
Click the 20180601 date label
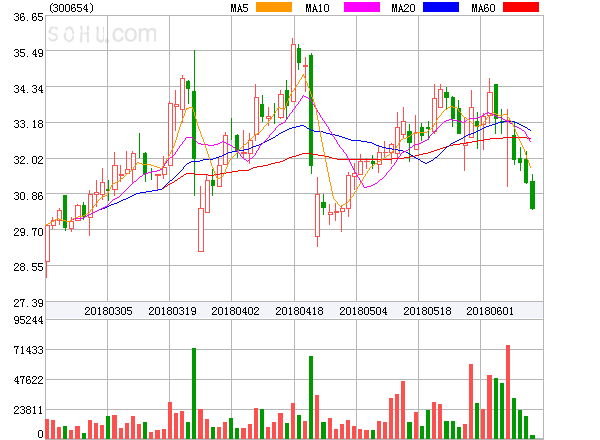[490, 311]
